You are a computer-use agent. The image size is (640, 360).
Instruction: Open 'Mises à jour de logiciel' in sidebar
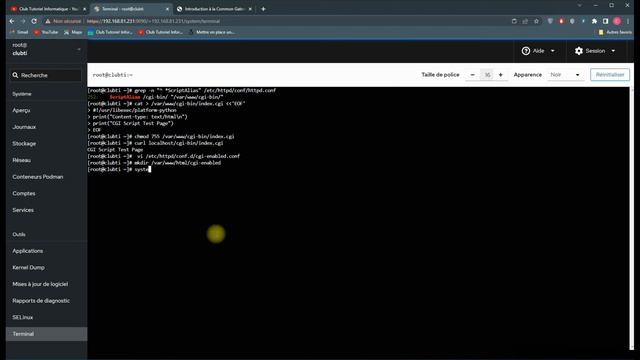tap(40, 284)
